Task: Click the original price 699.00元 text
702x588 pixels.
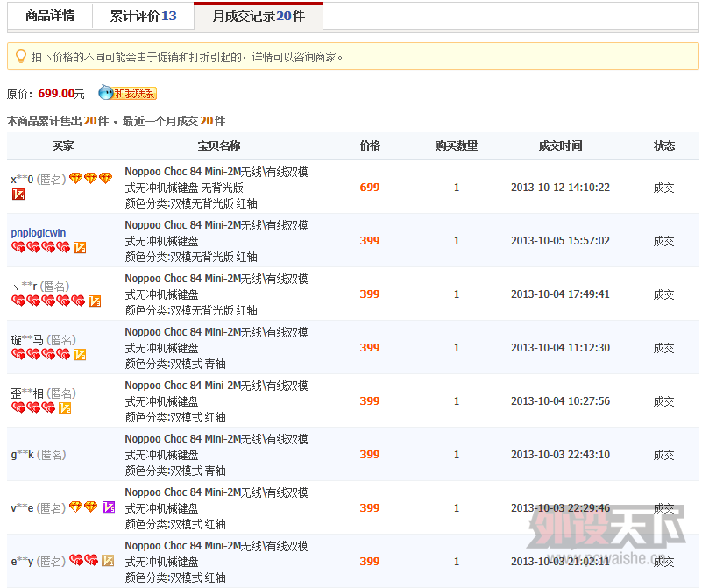Action: point(61,94)
